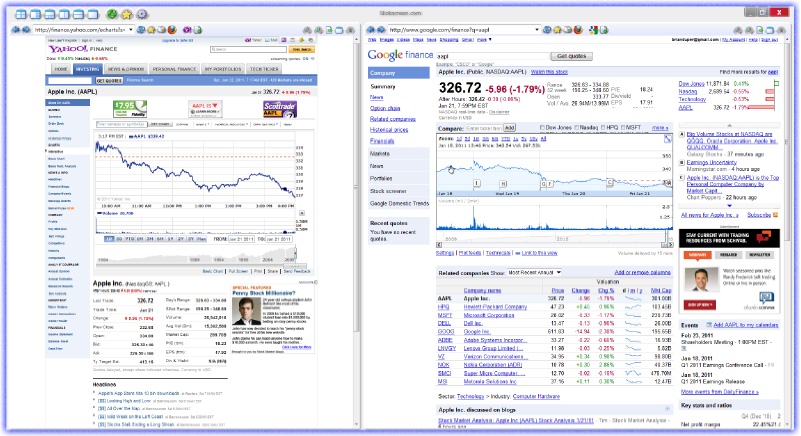This screenshot has width=801, height=436.
Task: Open the Option chain link
Action: point(385,108)
